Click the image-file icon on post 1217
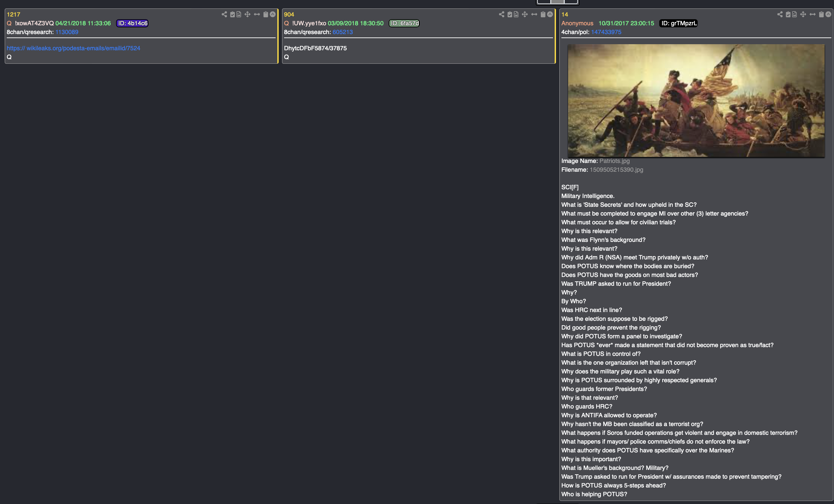The width and height of the screenshot is (834, 504). coord(239,14)
